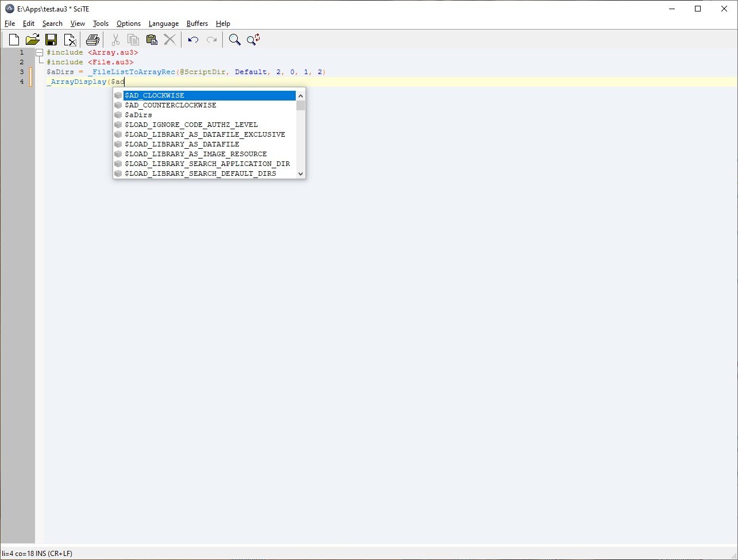Open a file using the folder icon
The image size is (738, 560).
32,40
